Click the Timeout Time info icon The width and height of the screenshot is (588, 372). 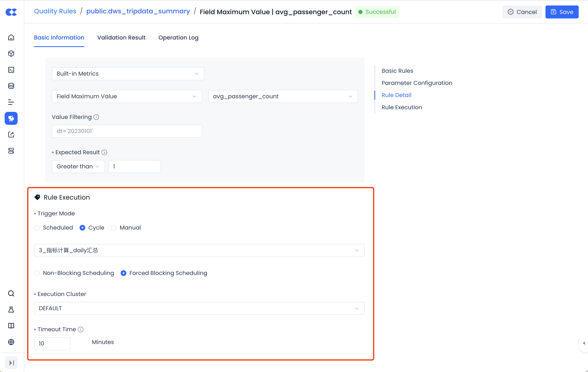[x=81, y=329]
